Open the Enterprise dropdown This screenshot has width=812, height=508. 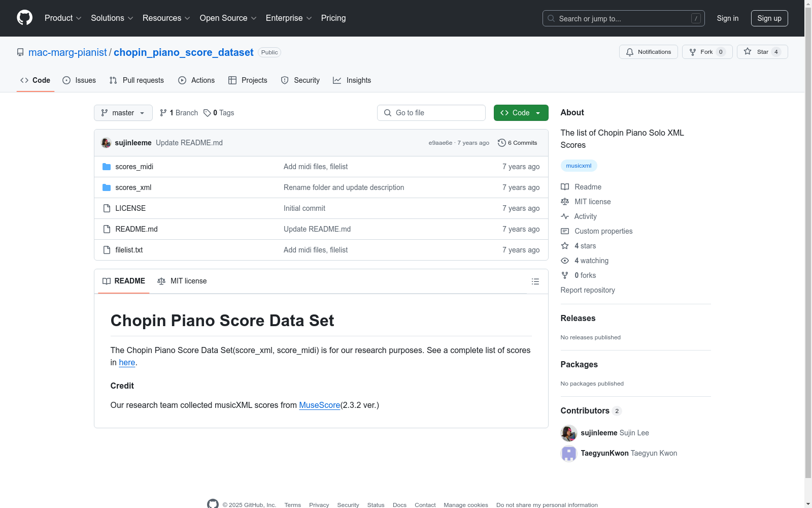(289, 18)
